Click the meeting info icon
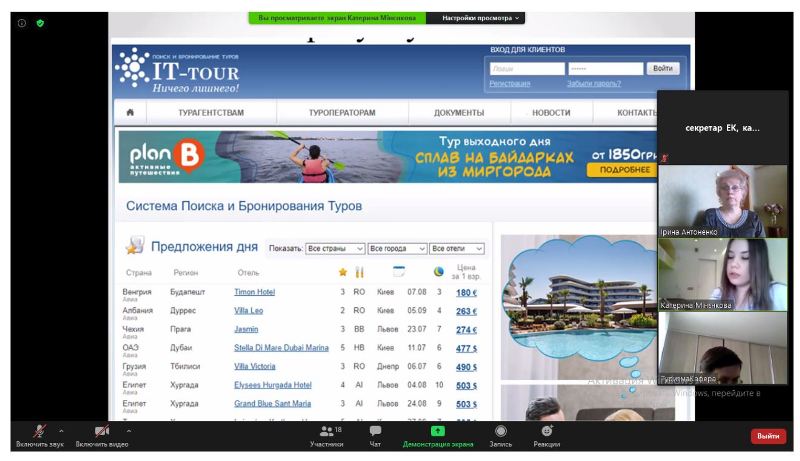This screenshot has height=461, width=800. click(22, 23)
